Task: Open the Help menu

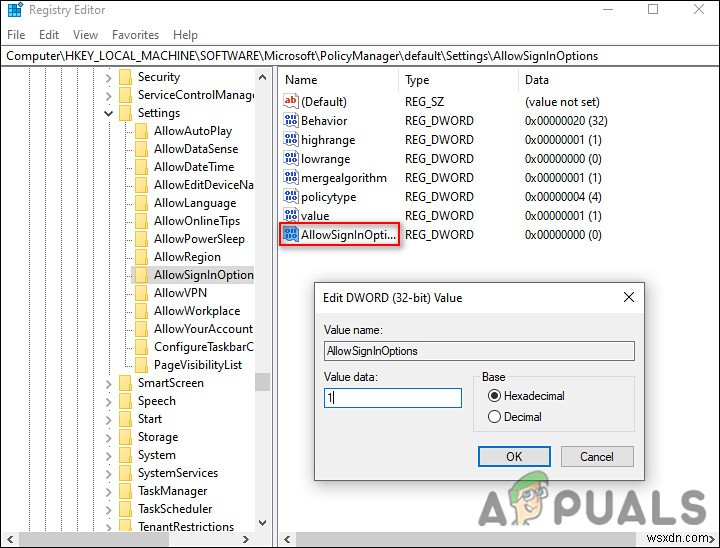Action: tap(185, 35)
